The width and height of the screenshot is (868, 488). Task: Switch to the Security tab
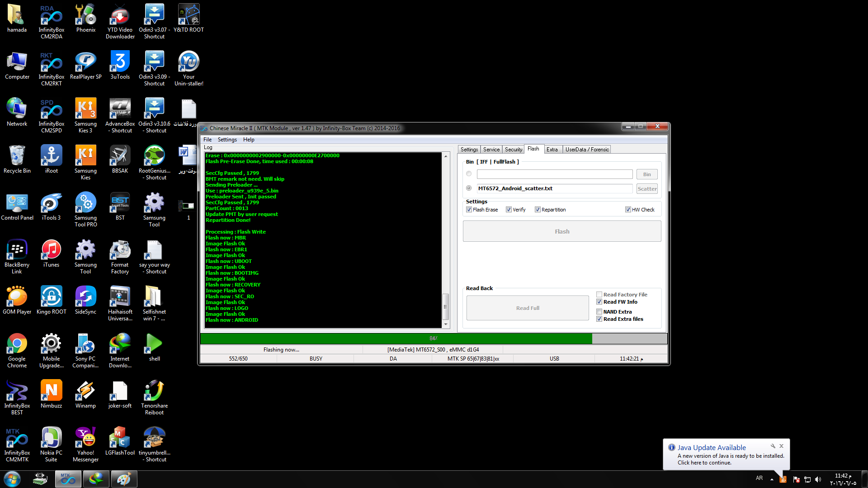pos(514,150)
